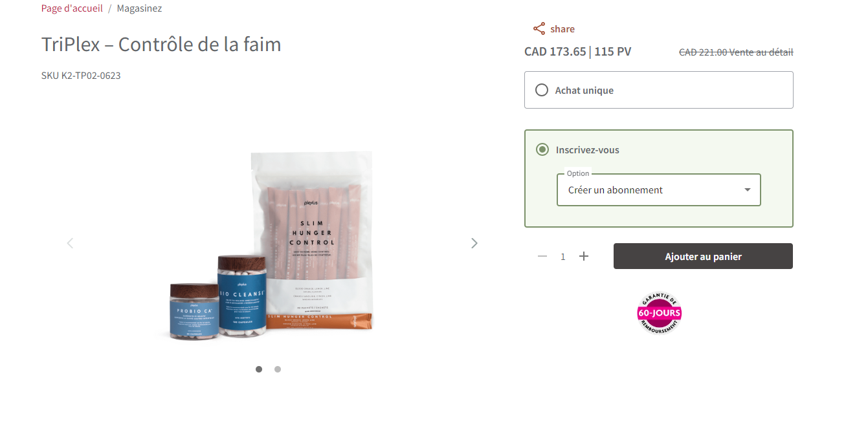Select first carousel dot indicator

click(x=259, y=369)
